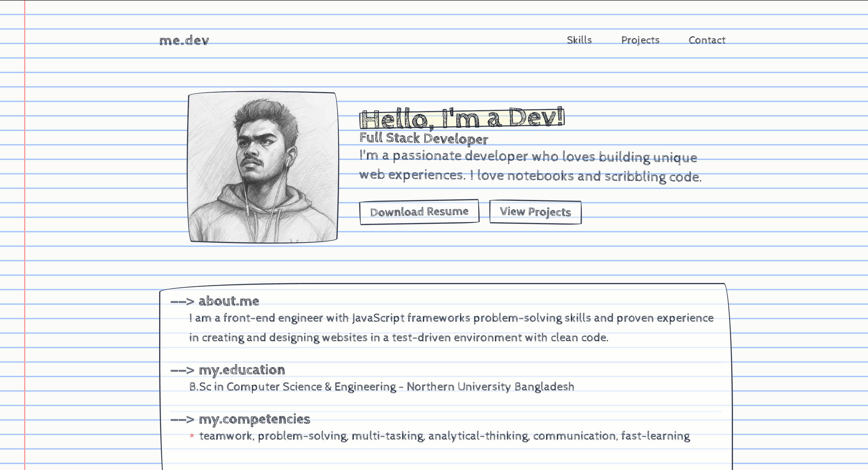Select the my.education section heading
Screen dimensions: 868x470
242,370
